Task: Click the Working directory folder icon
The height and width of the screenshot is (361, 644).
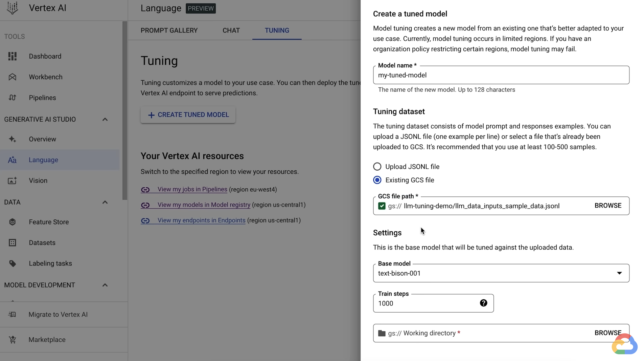Action: [x=382, y=333]
